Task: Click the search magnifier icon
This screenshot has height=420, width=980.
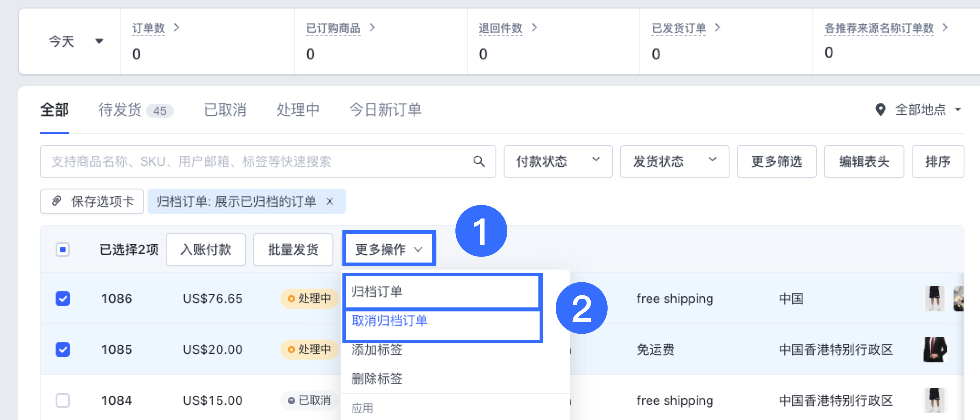Action: click(x=478, y=161)
